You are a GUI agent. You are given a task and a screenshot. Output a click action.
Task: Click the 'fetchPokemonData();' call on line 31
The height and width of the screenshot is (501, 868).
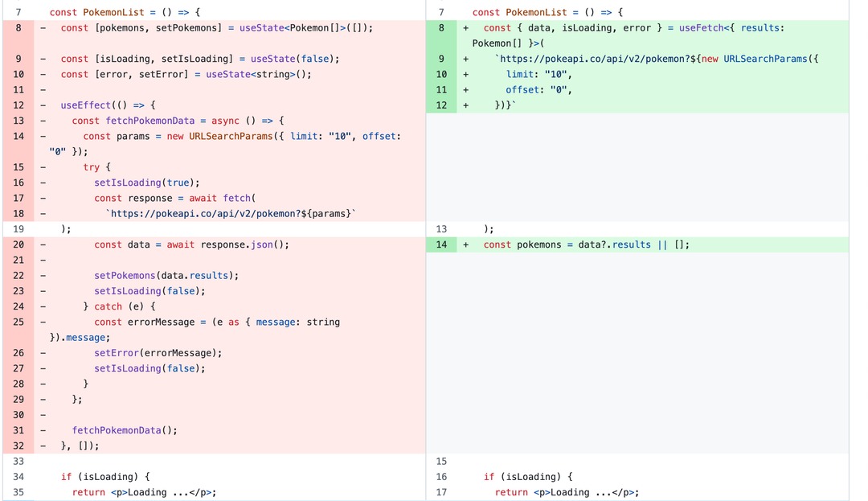125,431
